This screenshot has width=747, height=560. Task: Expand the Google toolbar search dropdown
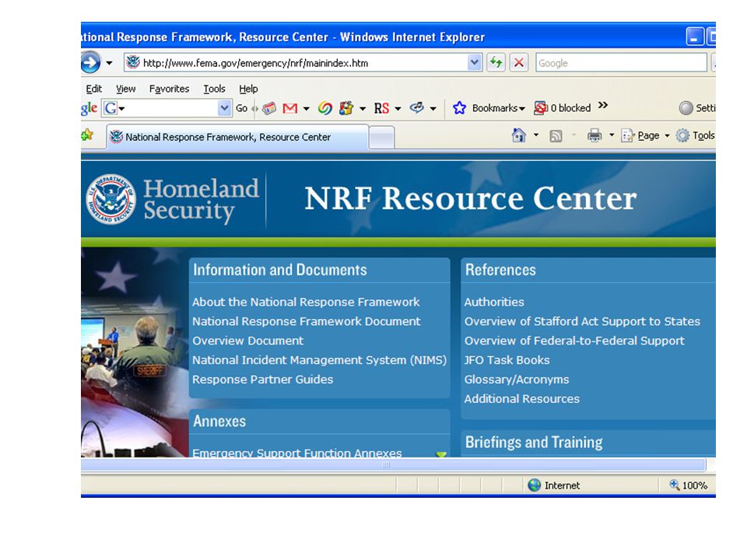(224, 109)
